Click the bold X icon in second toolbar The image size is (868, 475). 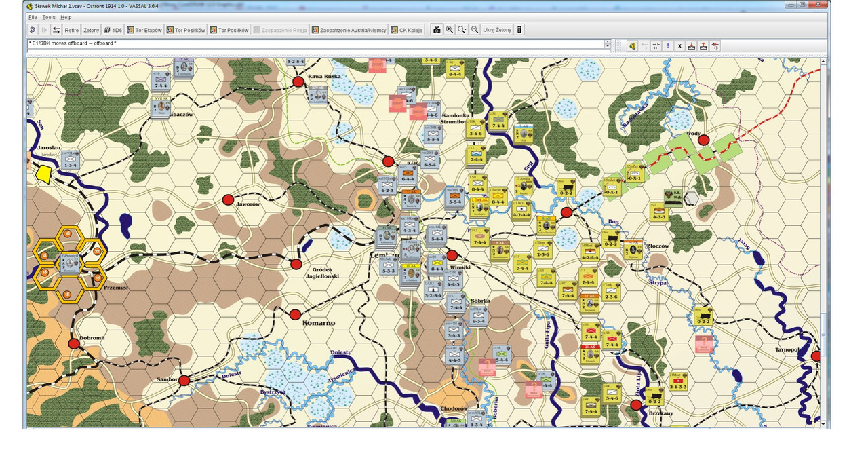[x=679, y=46]
